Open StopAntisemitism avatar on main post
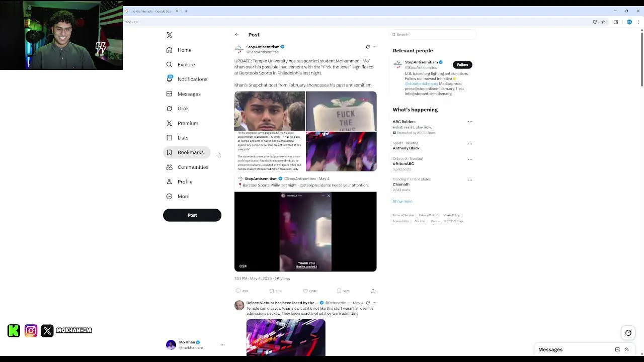The image size is (644, 362). point(239,49)
